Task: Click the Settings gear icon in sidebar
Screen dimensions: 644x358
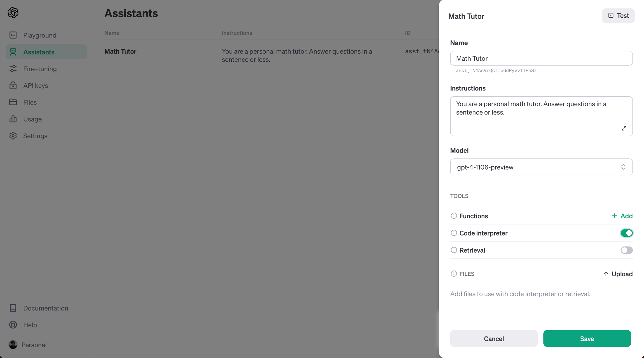Action: [13, 136]
